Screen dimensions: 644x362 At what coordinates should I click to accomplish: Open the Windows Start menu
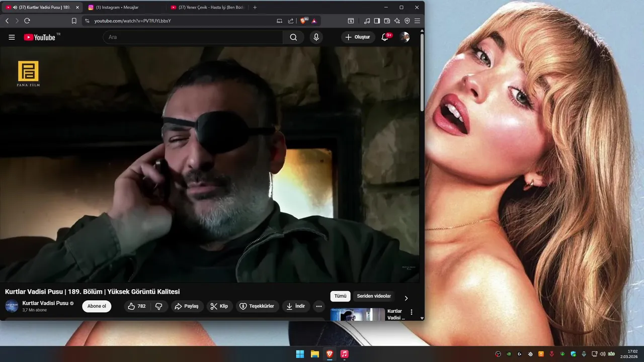point(300,354)
